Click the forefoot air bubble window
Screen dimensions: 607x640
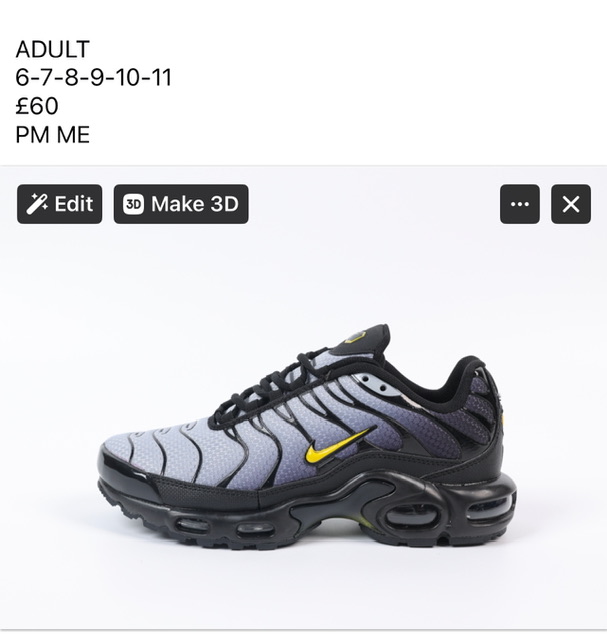[x=192, y=524]
